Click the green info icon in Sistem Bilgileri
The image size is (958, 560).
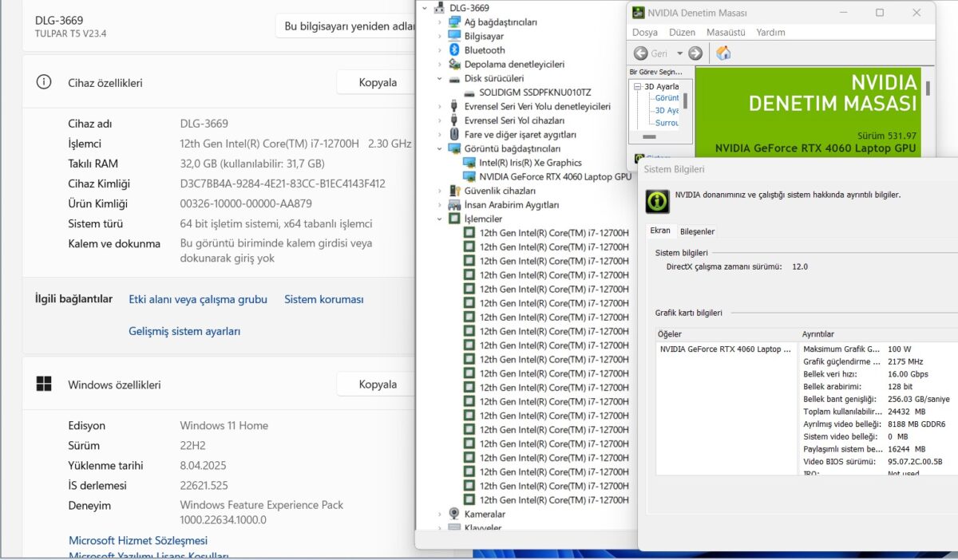click(657, 201)
